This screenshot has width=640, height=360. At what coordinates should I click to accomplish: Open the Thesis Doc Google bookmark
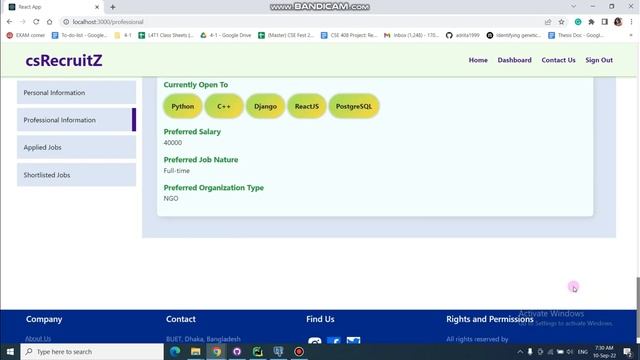point(576,36)
